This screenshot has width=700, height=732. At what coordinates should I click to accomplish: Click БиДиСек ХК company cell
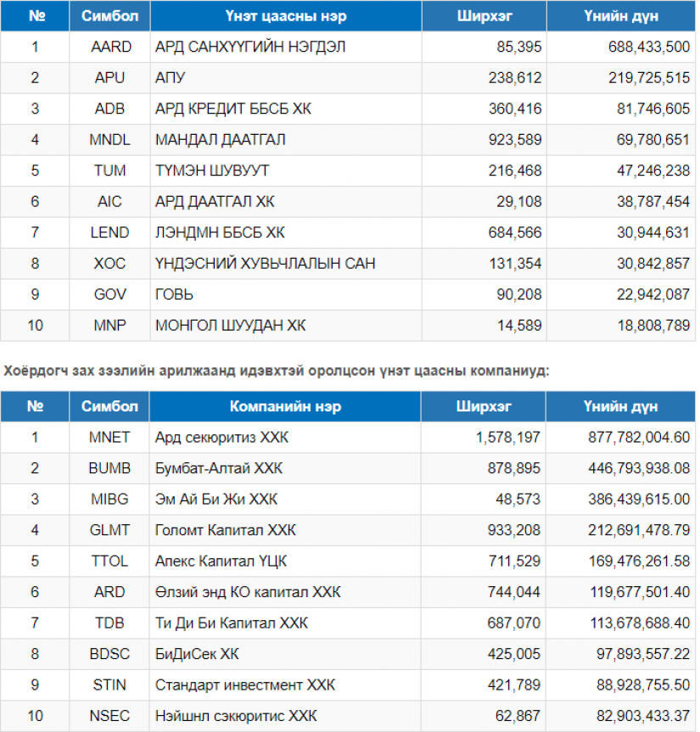pyautogui.click(x=285, y=654)
